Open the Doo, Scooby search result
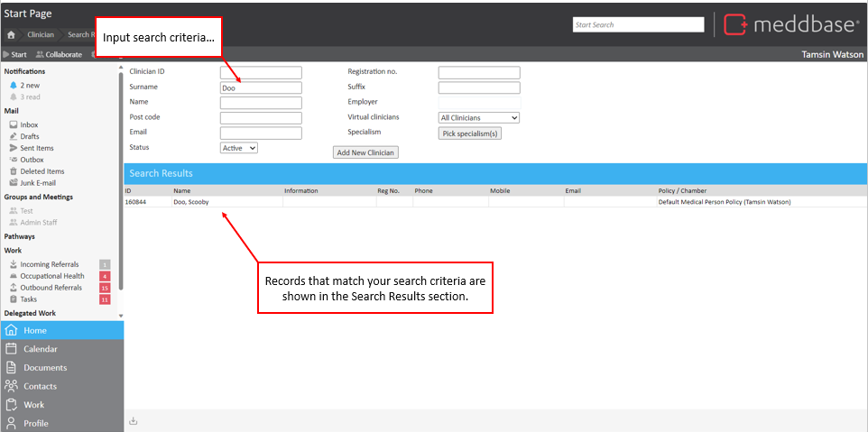Screen dimensions: 868x432 (190, 202)
